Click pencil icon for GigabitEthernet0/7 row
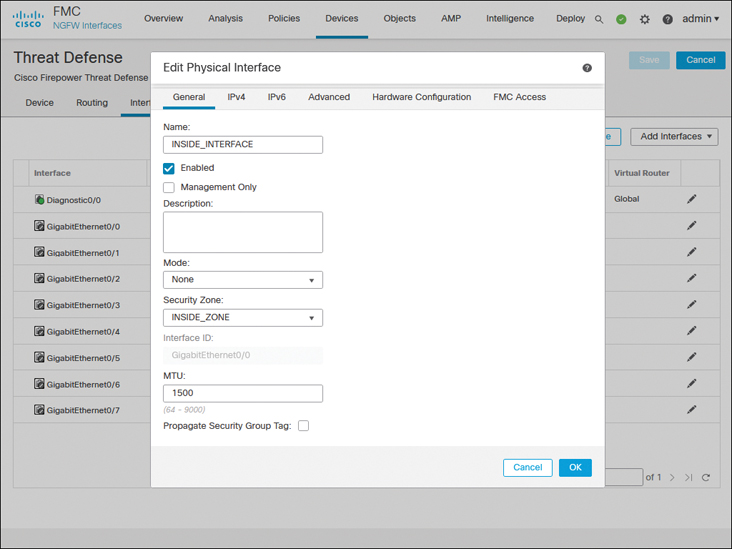Screen dimensions: 732x549 point(691,410)
